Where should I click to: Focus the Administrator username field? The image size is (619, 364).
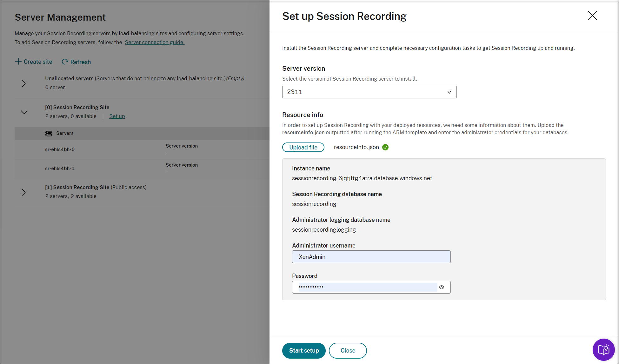point(371,257)
